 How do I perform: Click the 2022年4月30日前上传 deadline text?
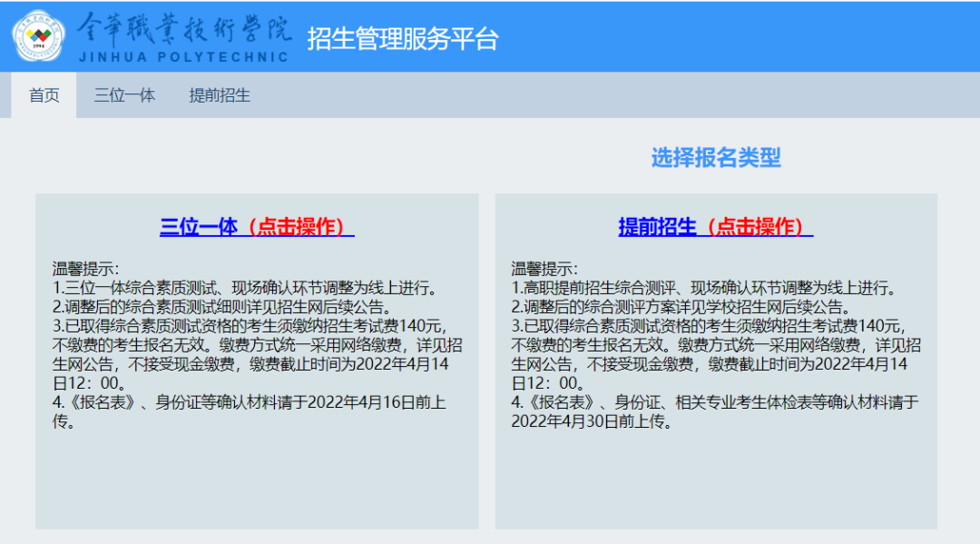pos(590,421)
